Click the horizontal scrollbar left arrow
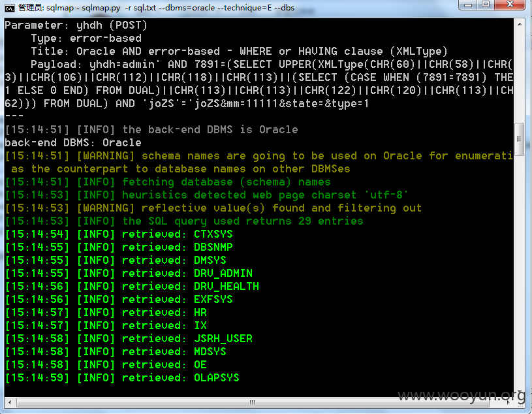 coord(10,402)
